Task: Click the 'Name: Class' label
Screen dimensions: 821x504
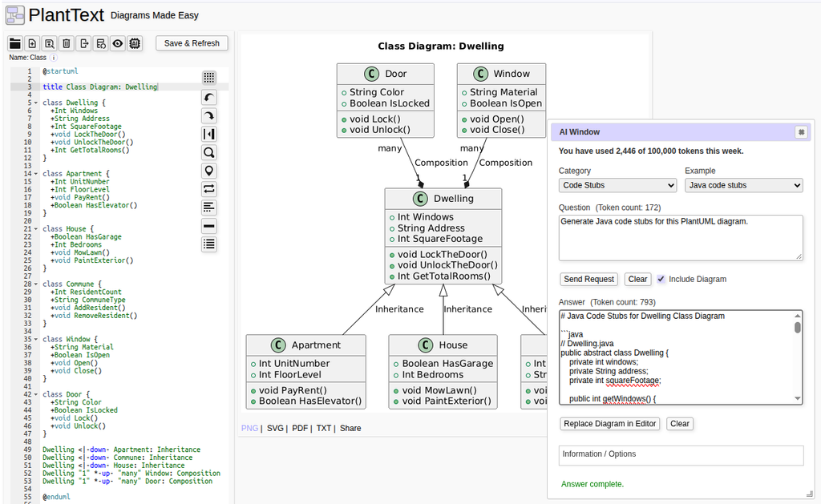Action: [27, 58]
